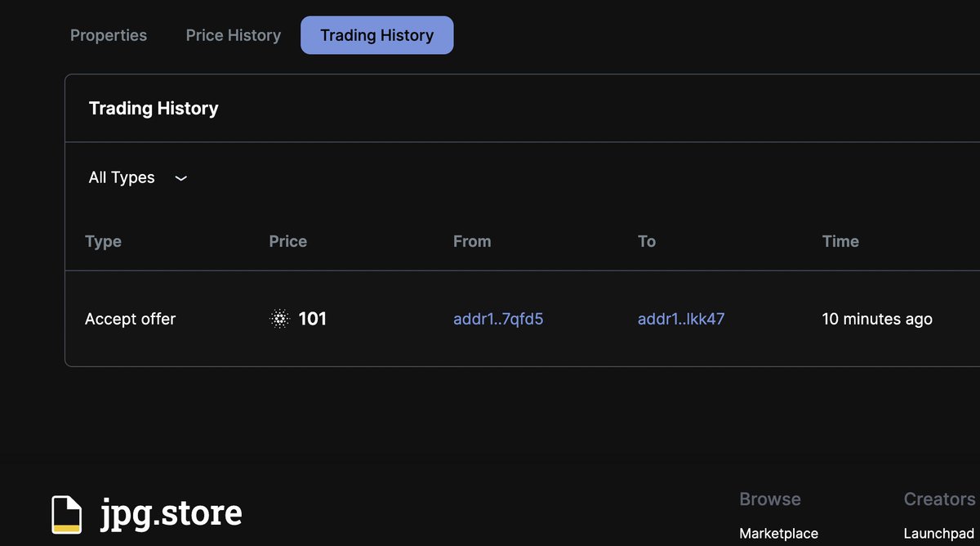Image resolution: width=980 pixels, height=546 pixels.
Task: Click the ADA currency icon beside 101
Action: (280, 319)
